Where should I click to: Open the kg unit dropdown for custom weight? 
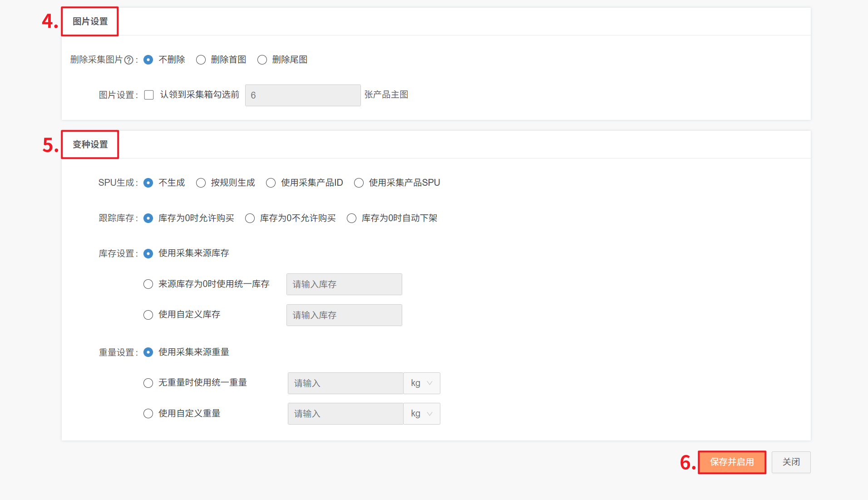coord(421,414)
